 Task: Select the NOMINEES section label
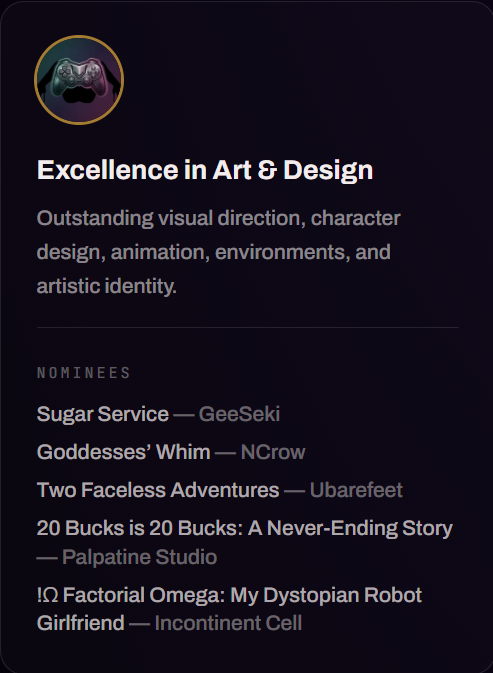83,373
